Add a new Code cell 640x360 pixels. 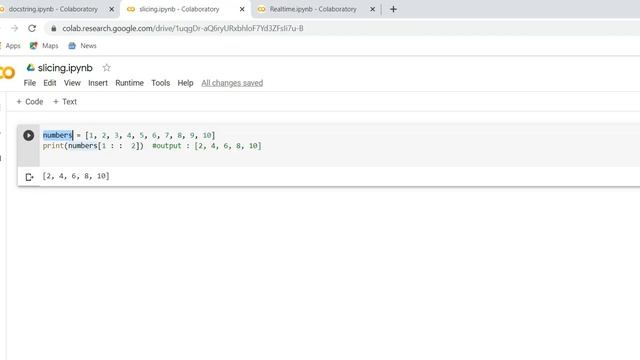pyautogui.click(x=30, y=102)
